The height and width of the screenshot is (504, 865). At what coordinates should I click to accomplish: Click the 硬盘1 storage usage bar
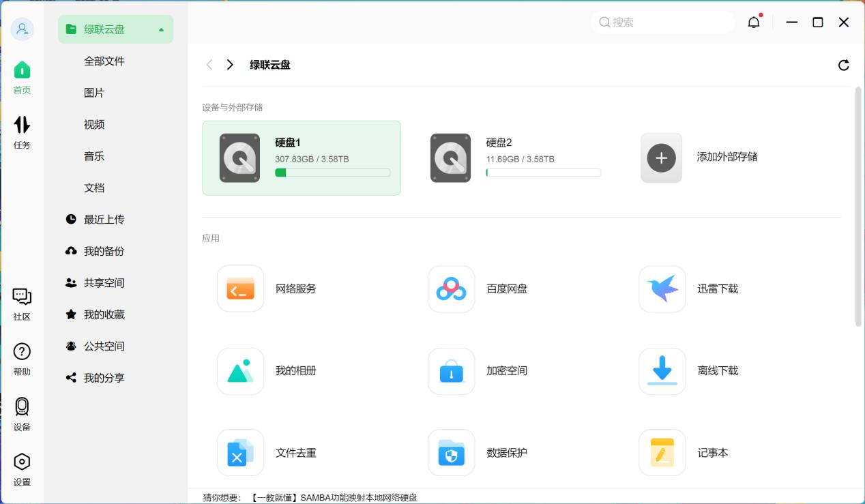332,173
